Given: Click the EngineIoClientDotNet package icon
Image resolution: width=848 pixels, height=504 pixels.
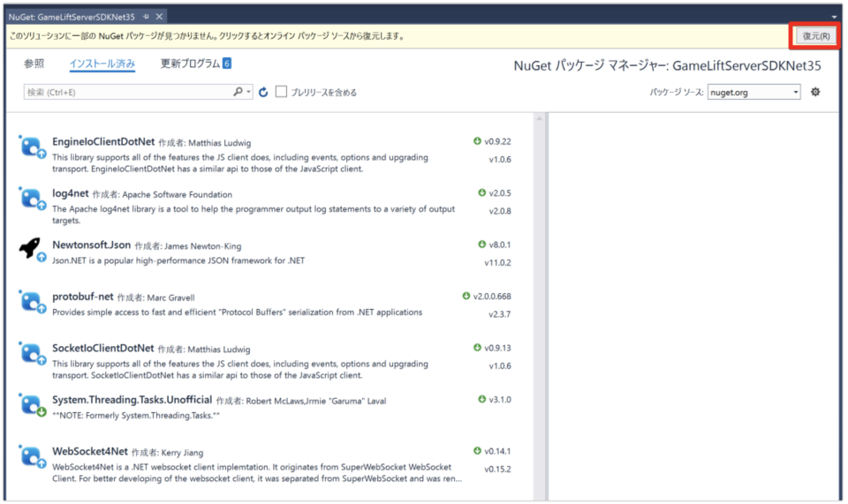Looking at the screenshot, I should tap(31, 147).
